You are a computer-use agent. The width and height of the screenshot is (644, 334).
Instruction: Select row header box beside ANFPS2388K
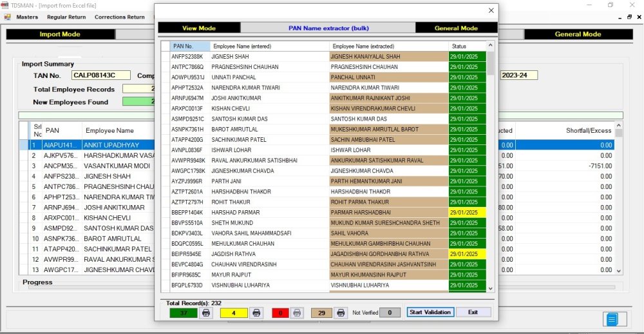pos(166,56)
